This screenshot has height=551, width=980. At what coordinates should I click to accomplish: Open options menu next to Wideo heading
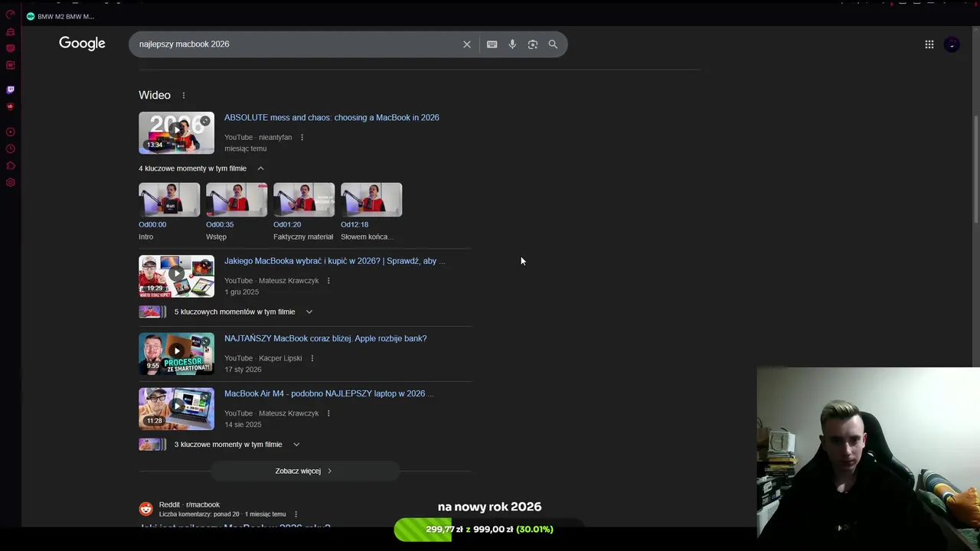tap(183, 96)
